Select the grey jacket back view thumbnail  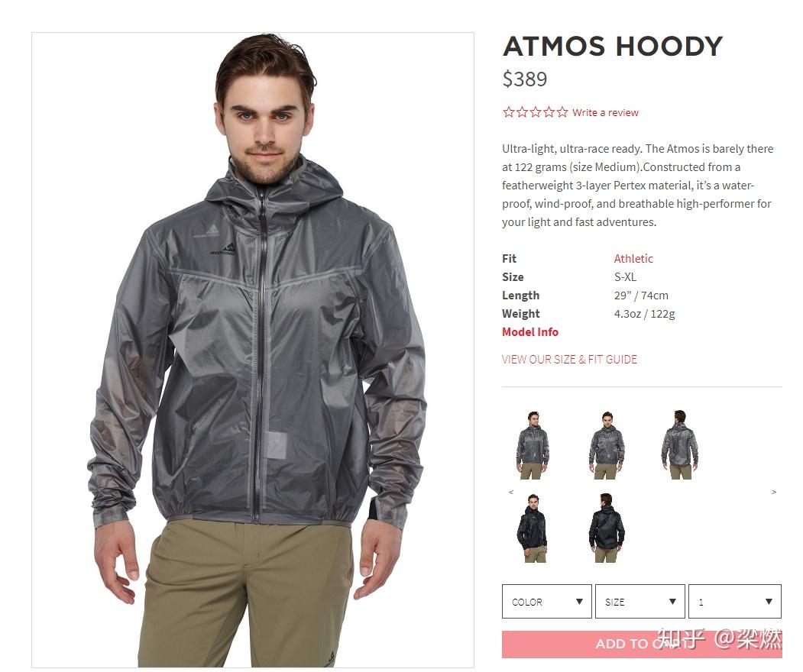(x=679, y=444)
